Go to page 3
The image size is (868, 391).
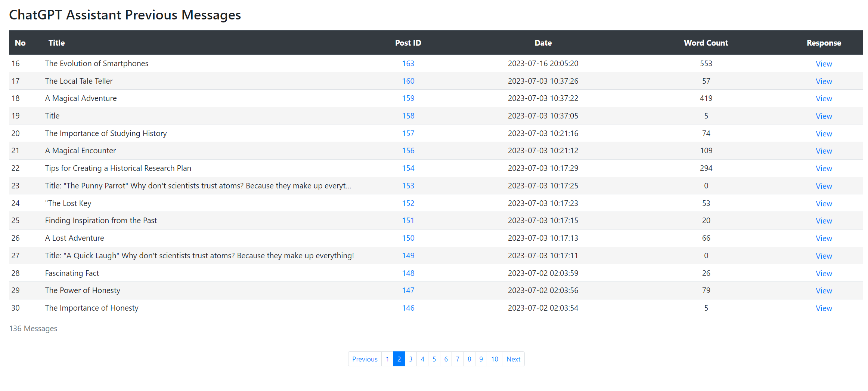point(410,359)
